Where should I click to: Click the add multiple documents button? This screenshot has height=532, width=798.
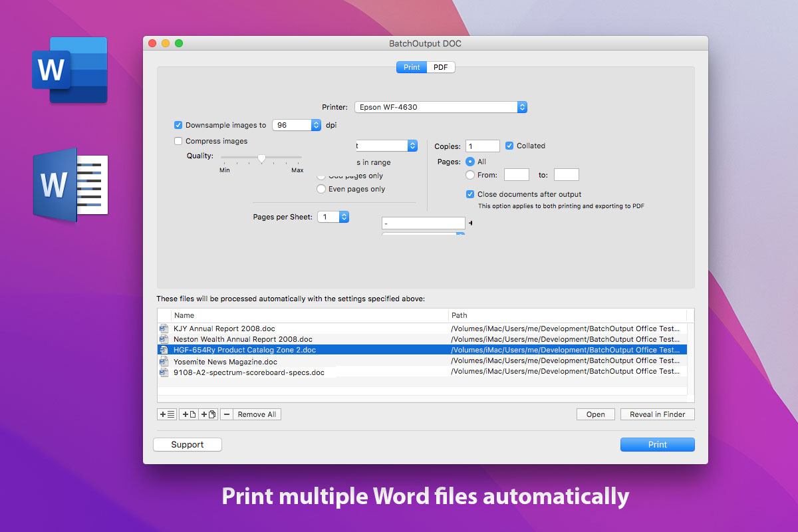208,414
